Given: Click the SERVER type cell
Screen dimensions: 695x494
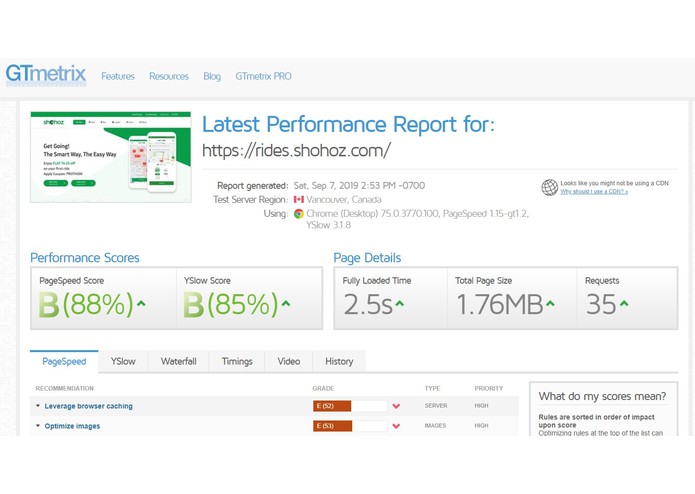Looking at the screenshot, I should click(436, 406).
